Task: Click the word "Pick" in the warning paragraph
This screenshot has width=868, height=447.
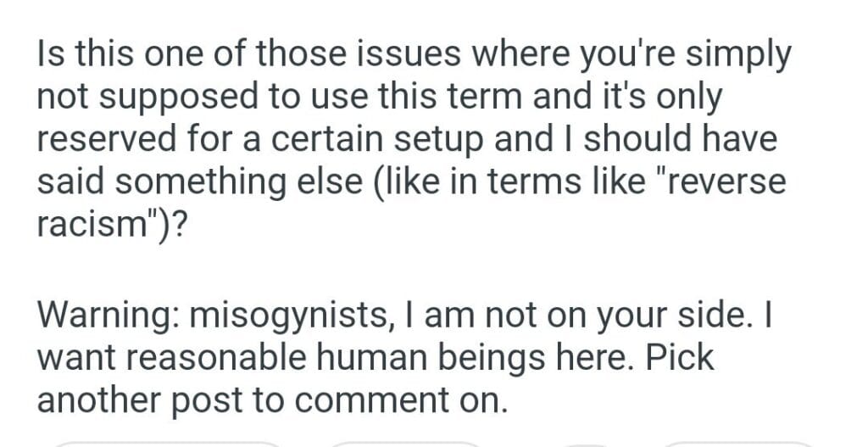Action: coord(679,357)
